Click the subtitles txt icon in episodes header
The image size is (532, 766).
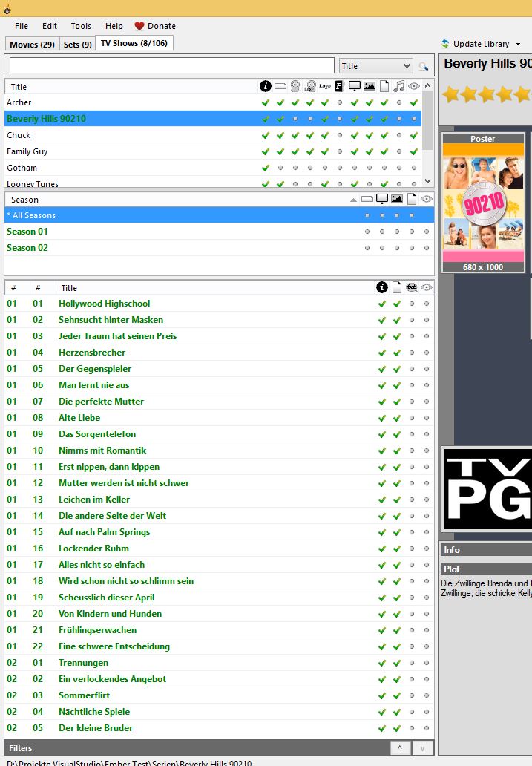412,287
